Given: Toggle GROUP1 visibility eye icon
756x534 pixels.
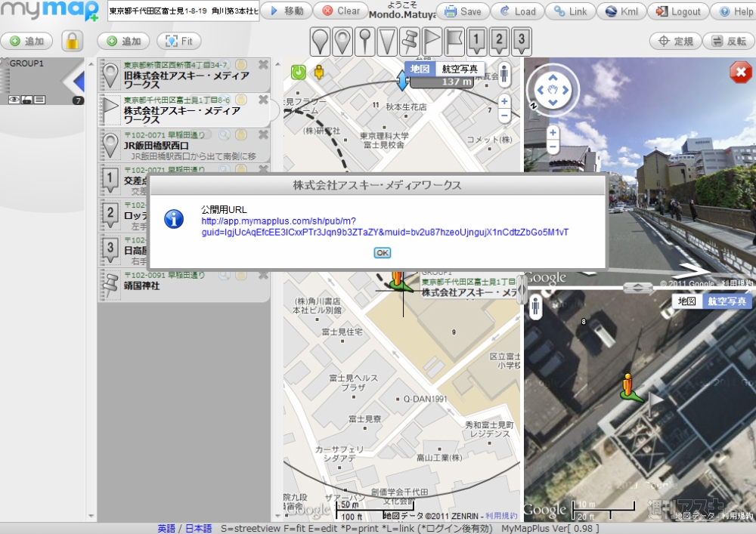Looking at the screenshot, I should (14, 100).
